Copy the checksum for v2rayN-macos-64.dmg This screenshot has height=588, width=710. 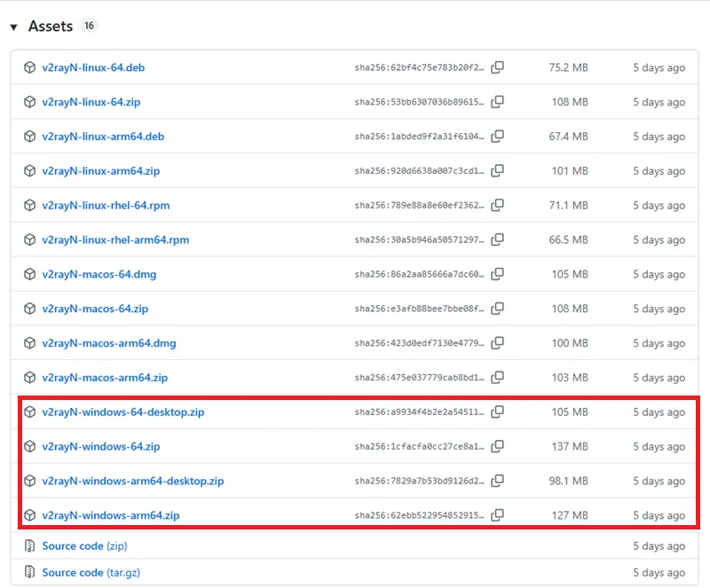498,274
